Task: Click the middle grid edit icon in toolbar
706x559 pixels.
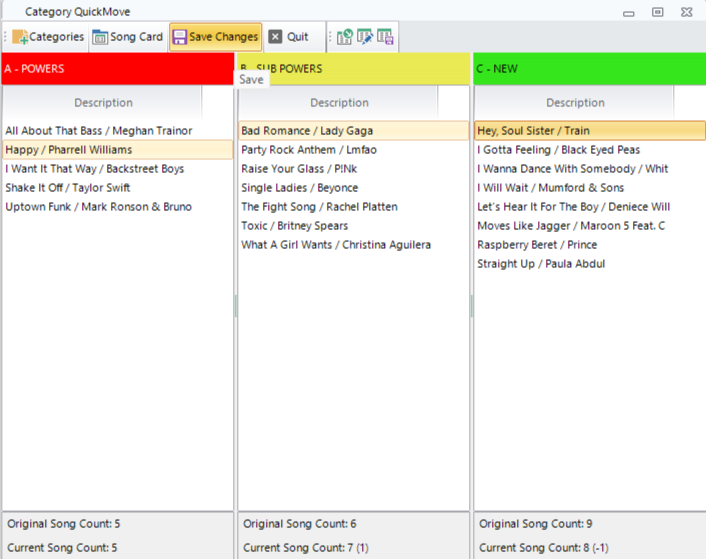Action: 365,37
